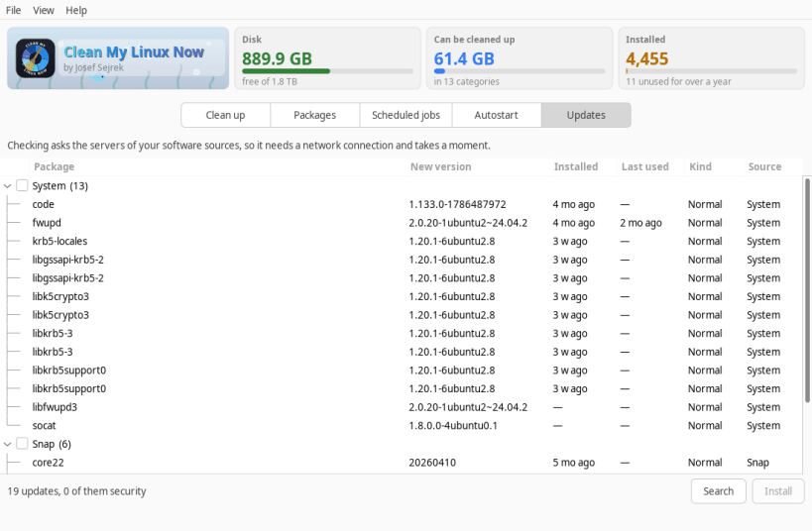Select the core22 snap row
The height and width of the screenshot is (531, 812).
point(402,463)
